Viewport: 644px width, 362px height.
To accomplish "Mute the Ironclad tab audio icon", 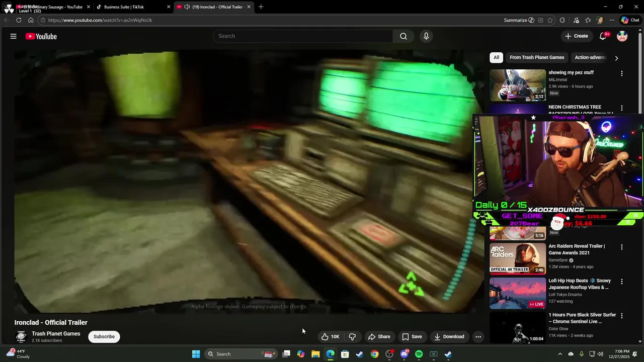I will coord(187,7).
